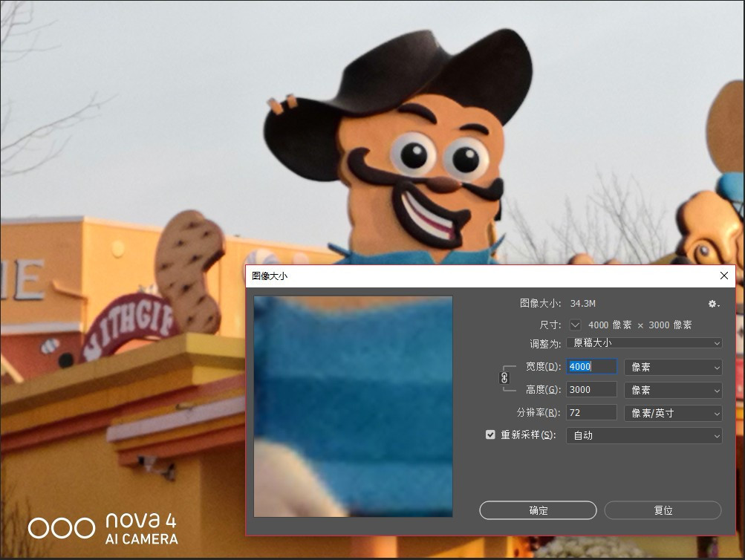745x560 pixels.
Task: Click the 分辨率 input field showing 72
Action: 591,413
